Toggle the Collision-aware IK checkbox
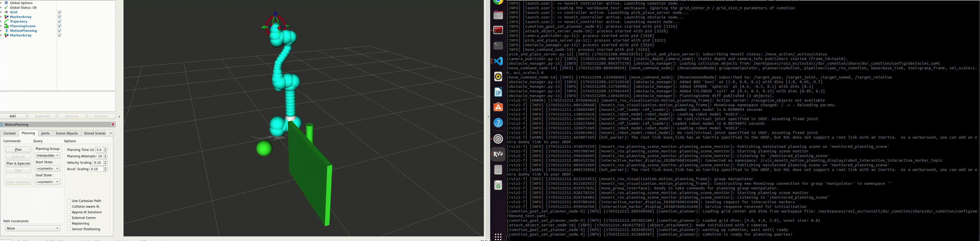The height and width of the screenshot is (241, 980). (x=69, y=206)
